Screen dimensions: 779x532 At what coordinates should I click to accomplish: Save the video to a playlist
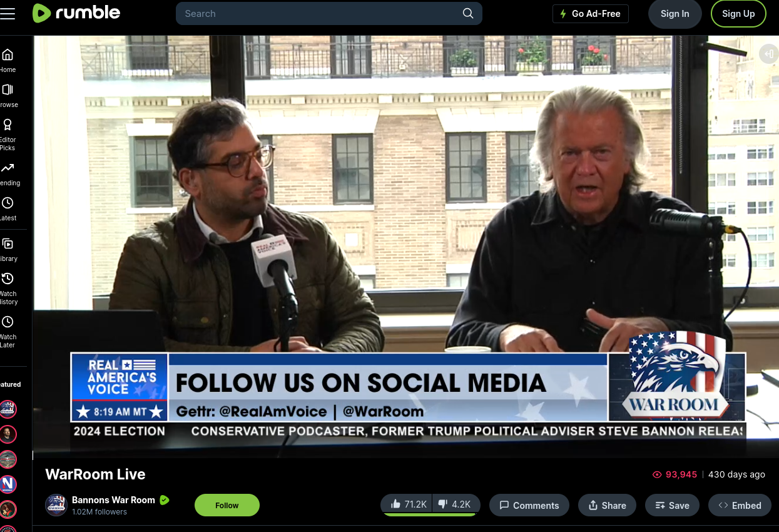tap(672, 505)
